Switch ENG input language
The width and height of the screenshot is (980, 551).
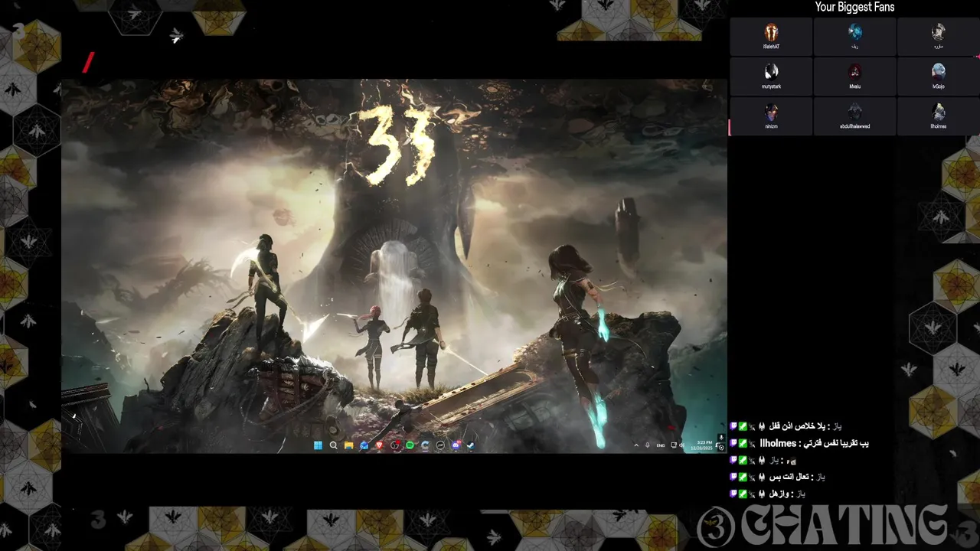[661, 445]
